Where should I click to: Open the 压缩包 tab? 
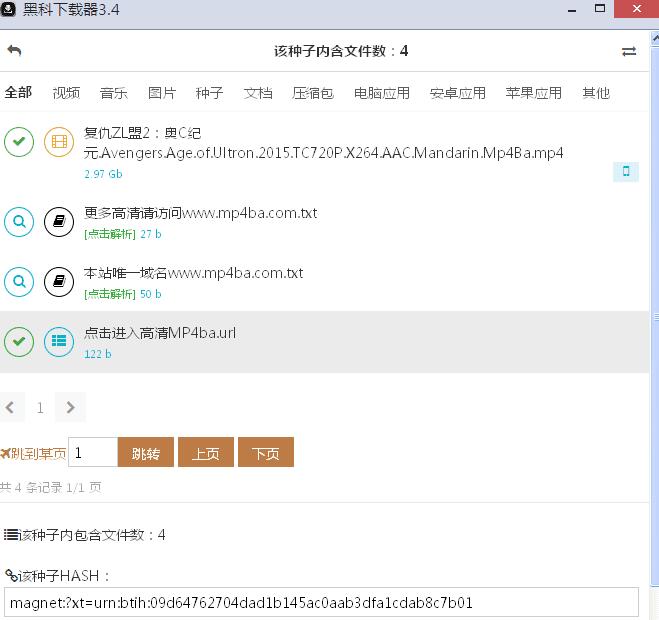pyautogui.click(x=313, y=92)
